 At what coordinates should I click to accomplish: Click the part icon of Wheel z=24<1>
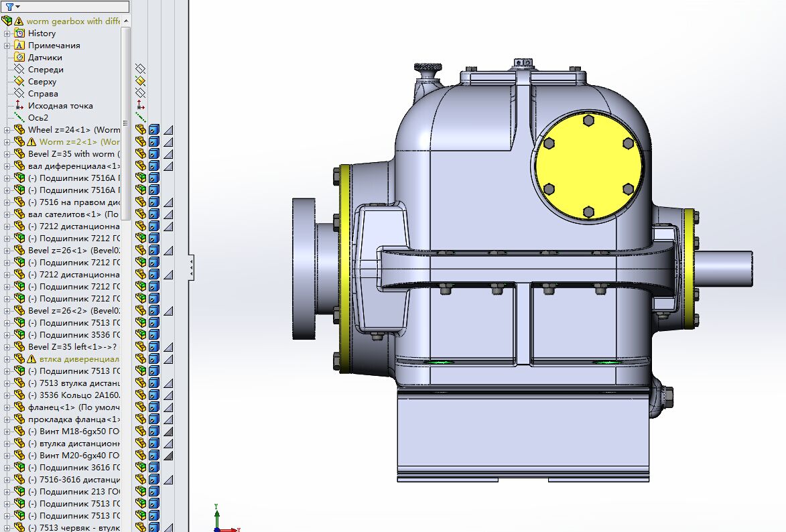coord(19,129)
